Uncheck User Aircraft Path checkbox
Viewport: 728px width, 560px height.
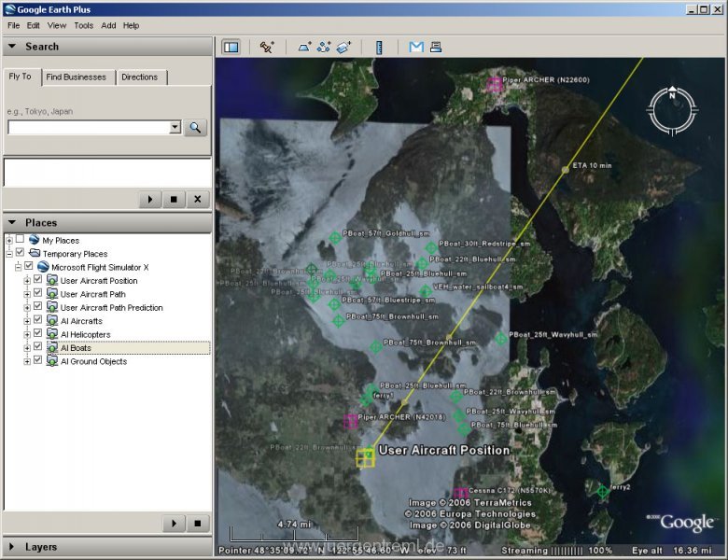(x=38, y=293)
